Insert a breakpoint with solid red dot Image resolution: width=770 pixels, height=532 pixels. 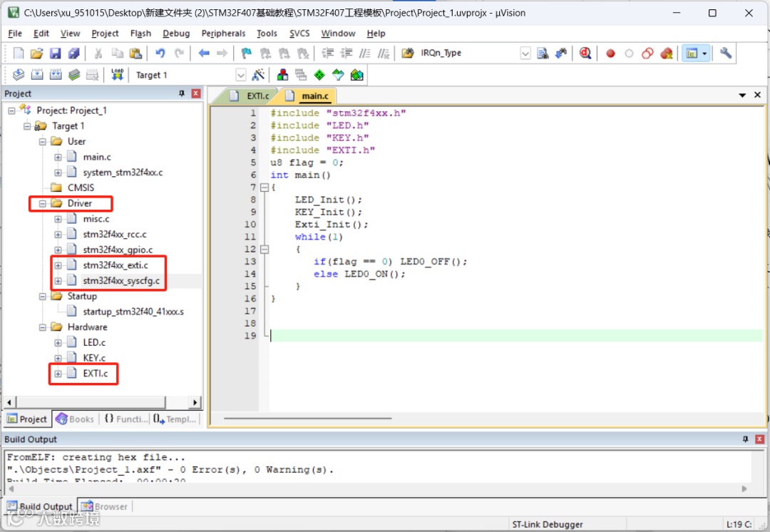click(x=610, y=53)
